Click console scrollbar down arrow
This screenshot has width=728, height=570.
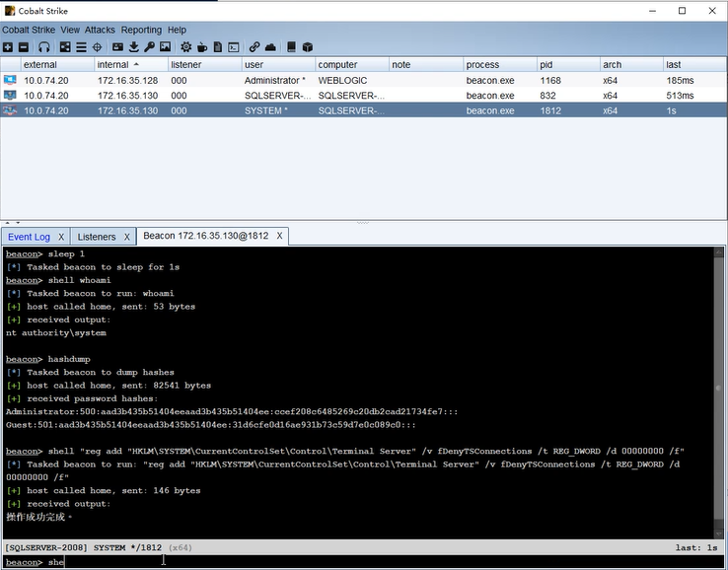point(718,534)
